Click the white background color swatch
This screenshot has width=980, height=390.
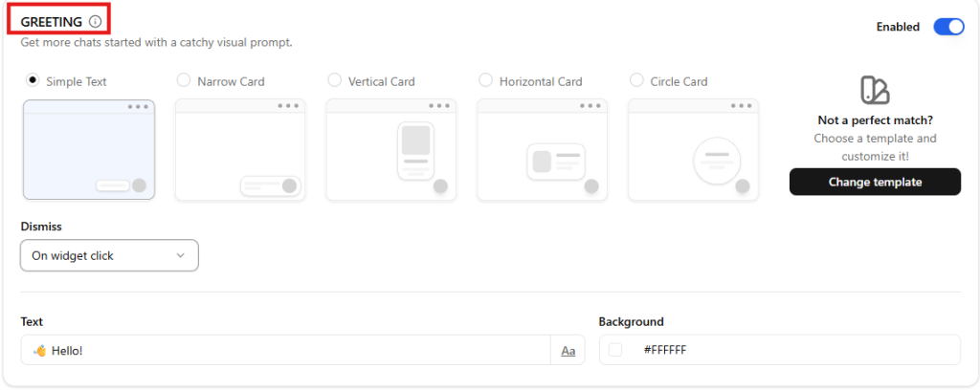point(615,350)
